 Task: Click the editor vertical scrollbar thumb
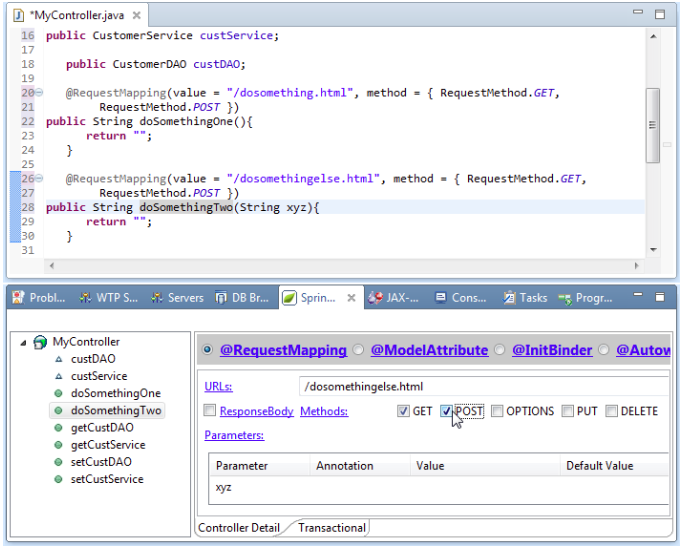click(x=653, y=125)
